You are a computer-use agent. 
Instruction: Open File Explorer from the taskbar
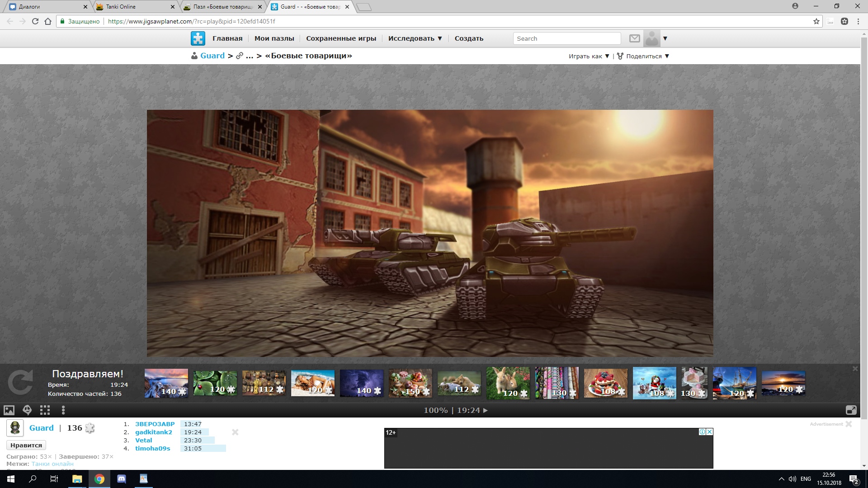tap(77, 479)
